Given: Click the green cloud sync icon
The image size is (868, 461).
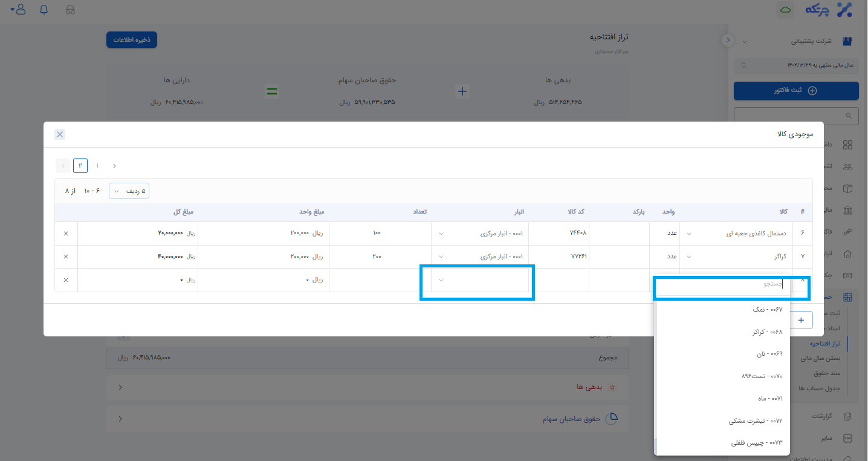Looking at the screenshot, I should pyautogui.click(x=786, y=10).
